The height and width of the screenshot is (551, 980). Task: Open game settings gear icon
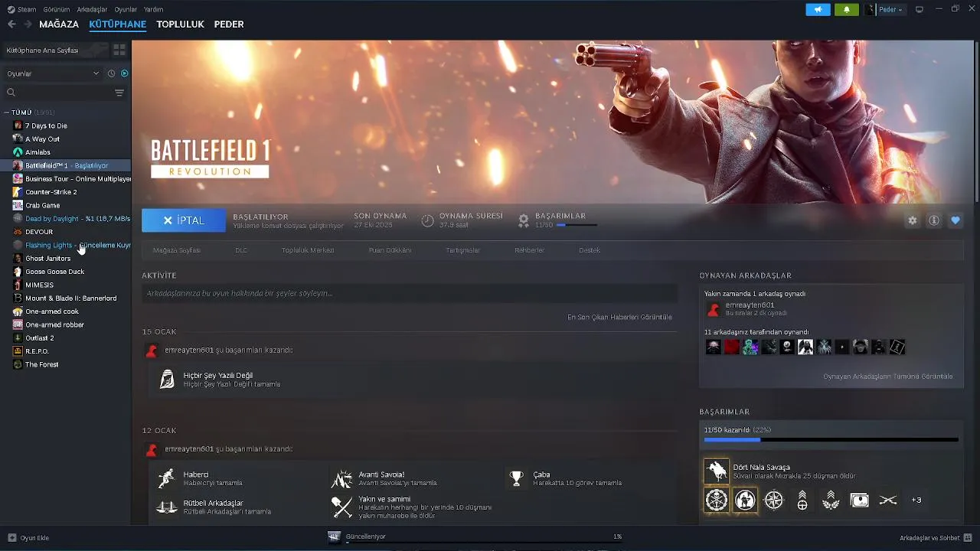pos(913,220)
